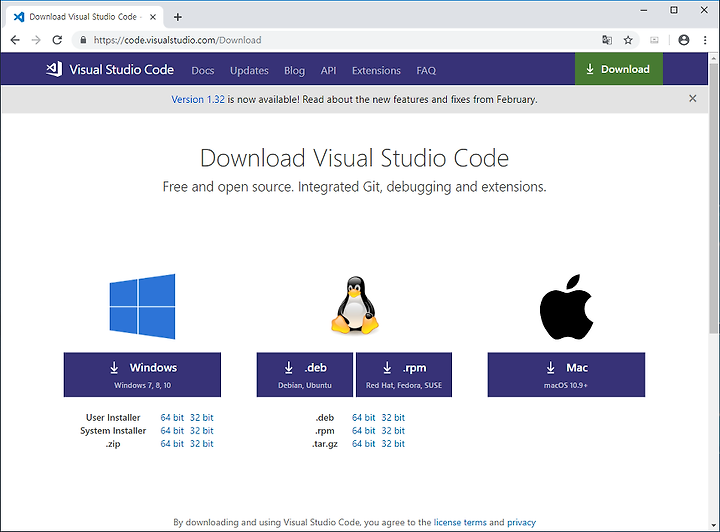Viewport: 720px width, 532px height.
Task: Click Linux .deb 64 bit link
Action: point(363,417)
